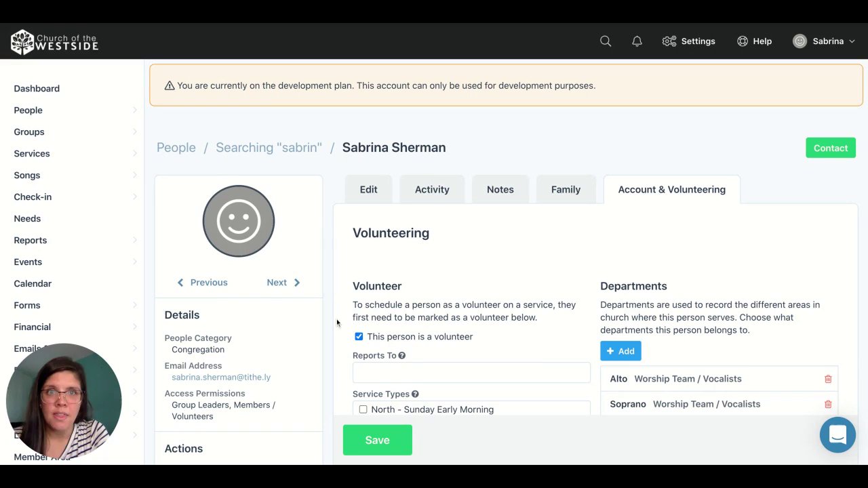Image resolution: width=868 pixels, height=488 pixels.
Task: Click the Settings gear icon
Action: (669, 41)
